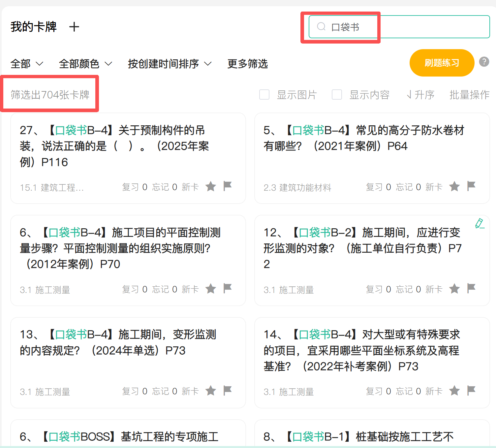Open card 13 about 变形监测的内容规定
The width and height of the screenshot is (496, 448).
[x=128, y=363]
